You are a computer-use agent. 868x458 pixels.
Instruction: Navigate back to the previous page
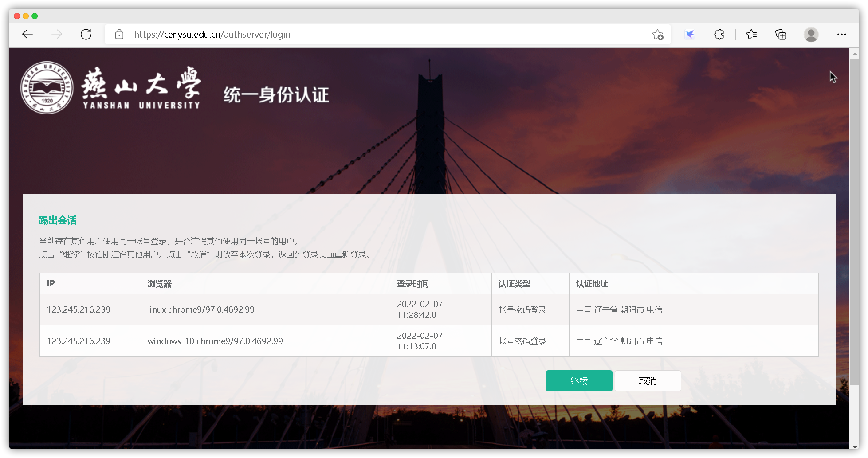point(27,34)
